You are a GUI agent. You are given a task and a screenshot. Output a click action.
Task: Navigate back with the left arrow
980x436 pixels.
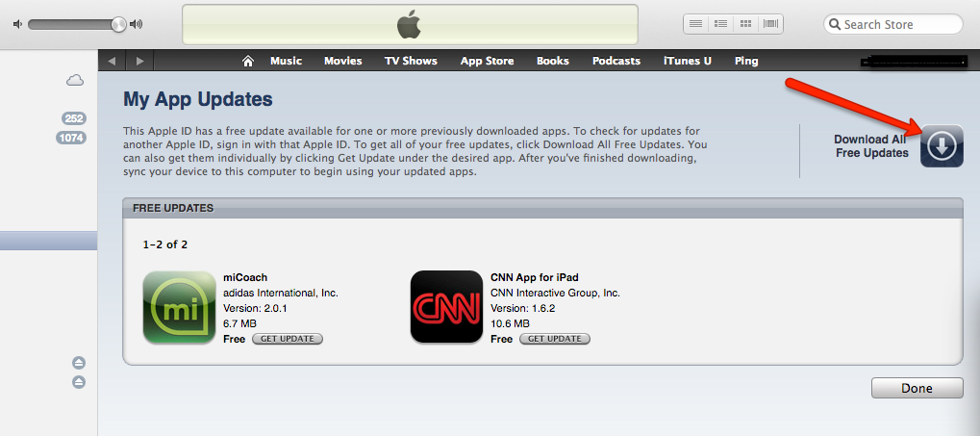pyautogui.click(x=112, y=61)
